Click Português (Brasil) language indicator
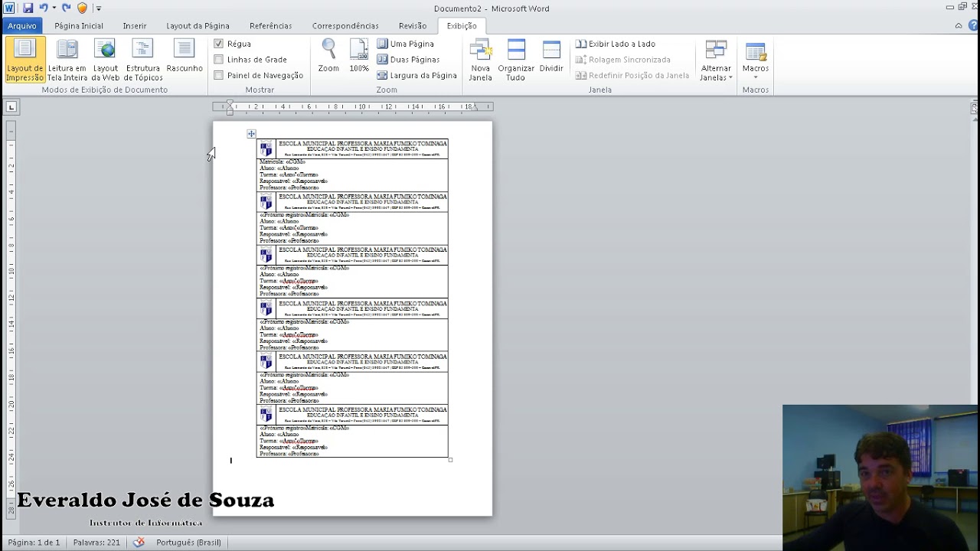Image resolution: width=980 pixels, height=551 pixels. click(188, 542)
